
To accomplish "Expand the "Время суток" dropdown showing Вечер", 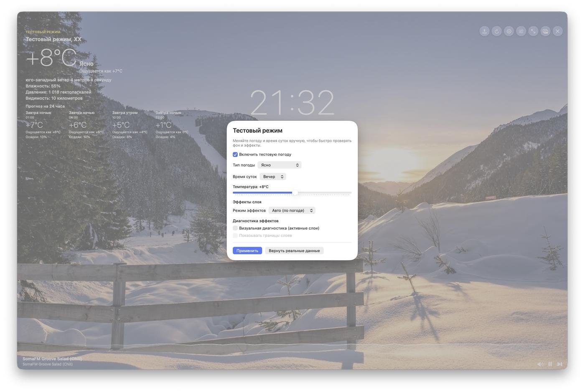I will click(x=273, y=177).
